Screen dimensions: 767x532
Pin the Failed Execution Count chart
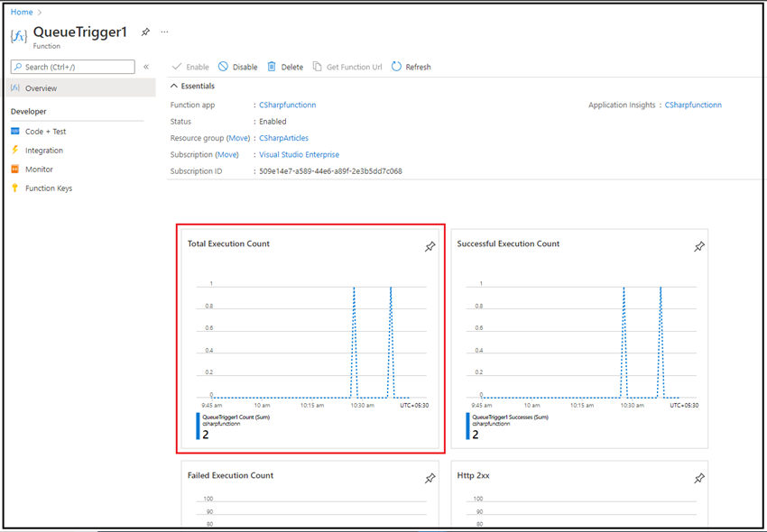click(x=430, y=478)
